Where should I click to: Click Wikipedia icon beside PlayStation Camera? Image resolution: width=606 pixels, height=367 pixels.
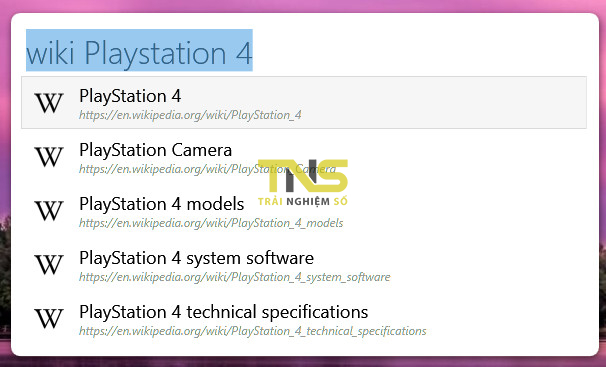click(49, 157)
